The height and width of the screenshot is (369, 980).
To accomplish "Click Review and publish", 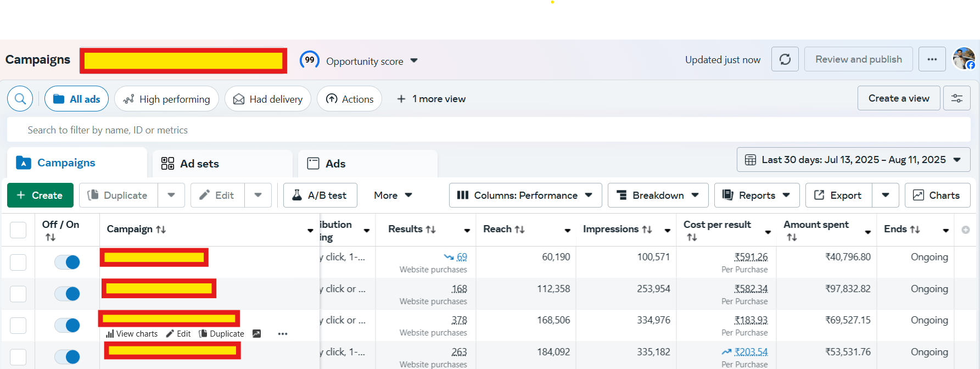I will coord(859,59).
